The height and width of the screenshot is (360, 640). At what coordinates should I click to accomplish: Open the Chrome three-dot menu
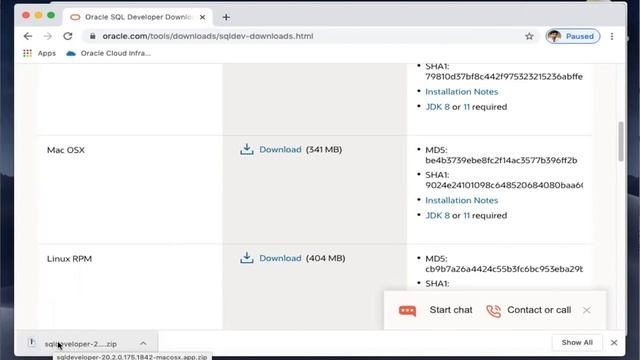(612, 36)
